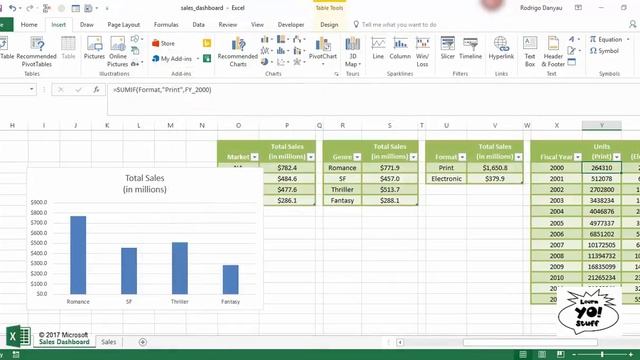The image size is (640, 360).
Task: Click the zoom slider handle
Action: point(602,354)
